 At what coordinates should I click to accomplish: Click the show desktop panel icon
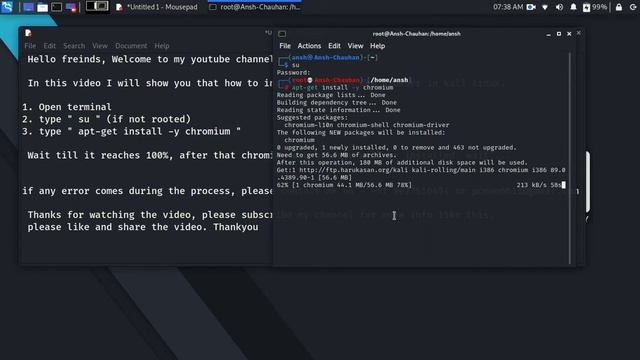[28, 7]
